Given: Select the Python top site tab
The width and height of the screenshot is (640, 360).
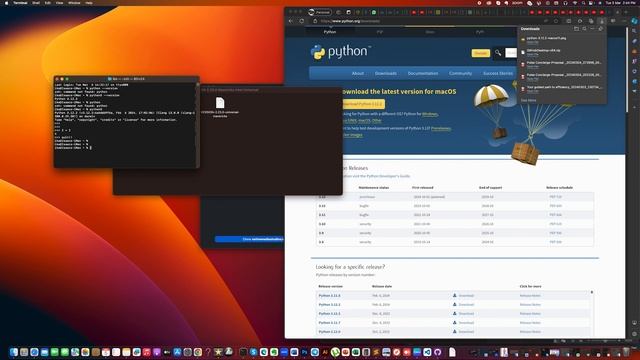Looking at the screenshot, I should 330,32.
